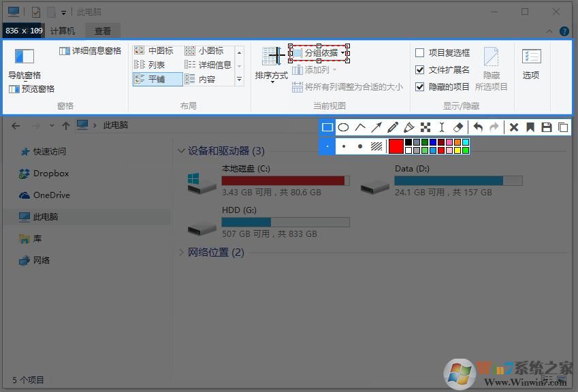Pick the Pencil freehand tool
Viewport: 578px width, 392px height.
point(393,127)
